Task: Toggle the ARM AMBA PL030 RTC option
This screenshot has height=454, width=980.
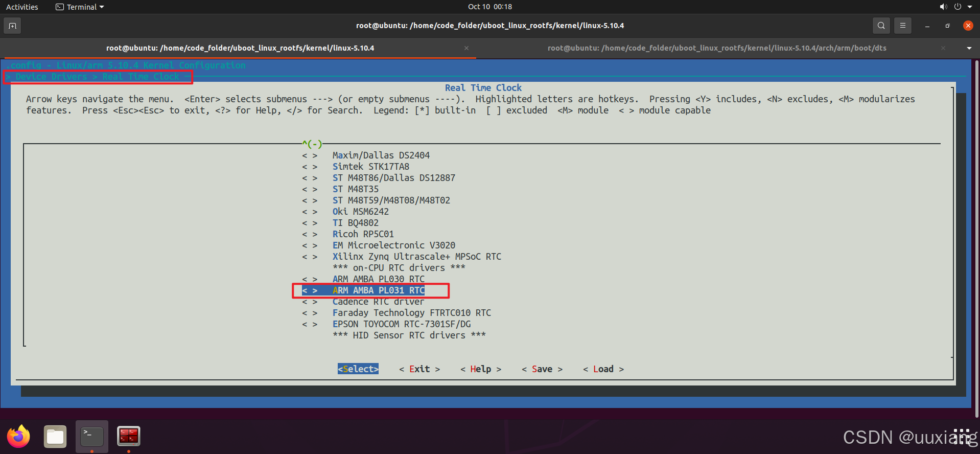Action: pyautogui.click(x=363, y=279)
